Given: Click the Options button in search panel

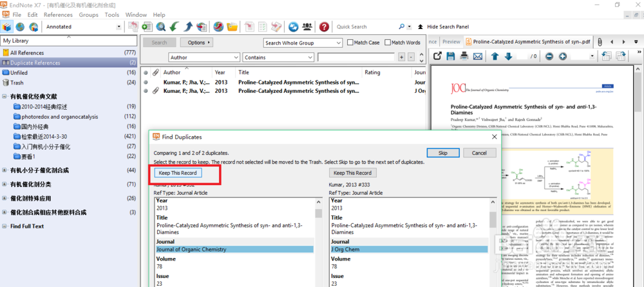Looking at the screenshot, I should point(196,43).
